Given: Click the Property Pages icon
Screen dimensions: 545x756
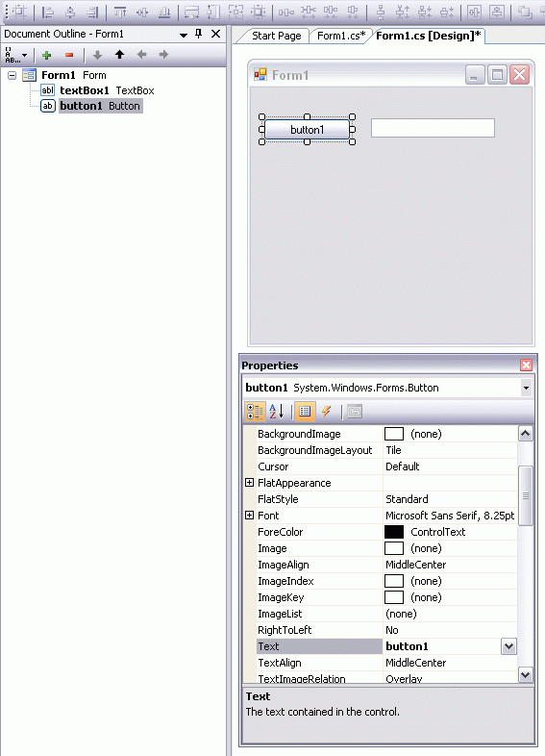Looking at the screenshot, I should (x=355, y=412).
